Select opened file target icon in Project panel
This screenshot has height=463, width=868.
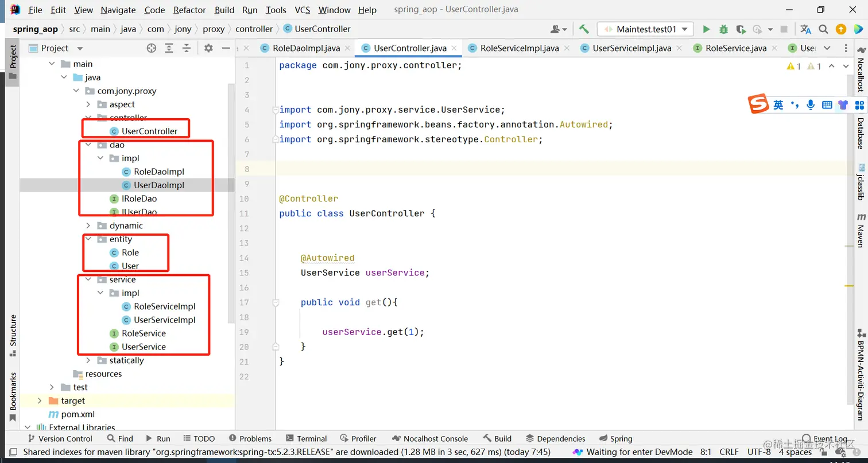(x=151, y=48)
